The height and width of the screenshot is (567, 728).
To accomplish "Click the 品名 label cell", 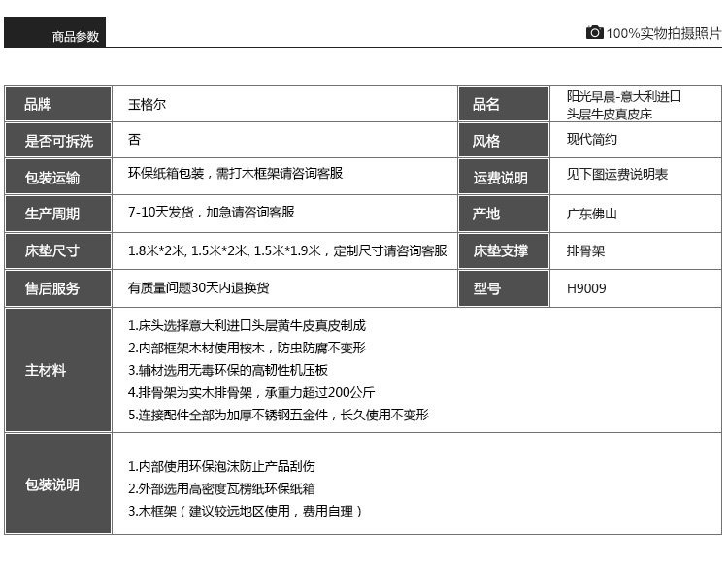I will 504,104.
